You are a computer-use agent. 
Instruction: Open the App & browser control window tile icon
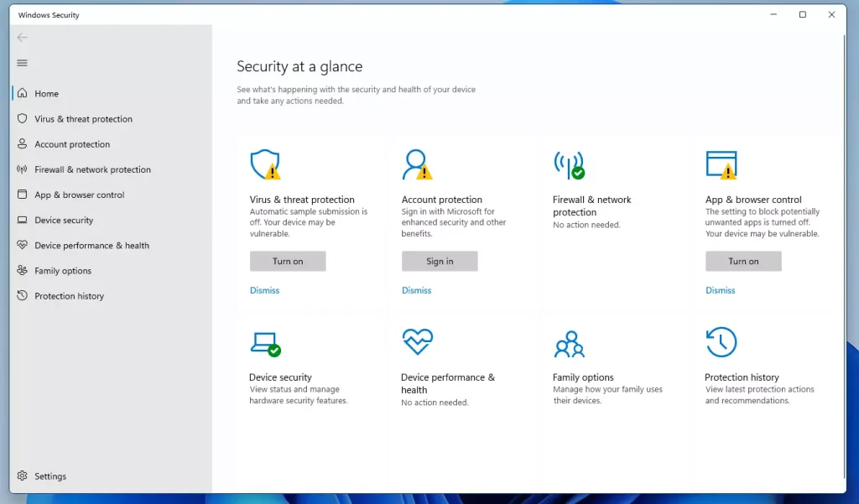pos(721,164)
